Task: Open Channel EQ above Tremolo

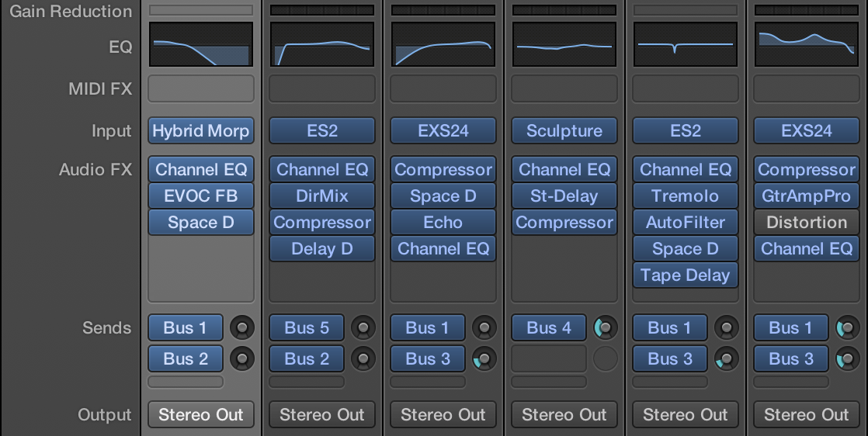Action: click(x=686, y=169)
